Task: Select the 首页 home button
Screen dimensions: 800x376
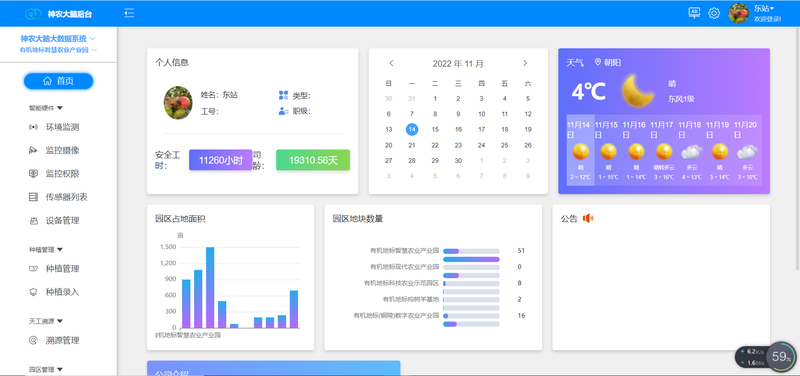Action: (58, 81)
